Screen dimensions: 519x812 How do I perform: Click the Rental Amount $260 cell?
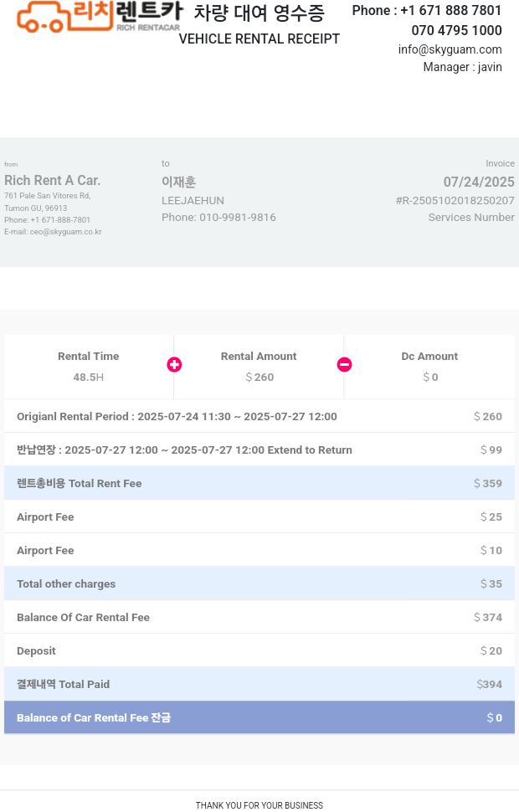(x=259, y=367)
